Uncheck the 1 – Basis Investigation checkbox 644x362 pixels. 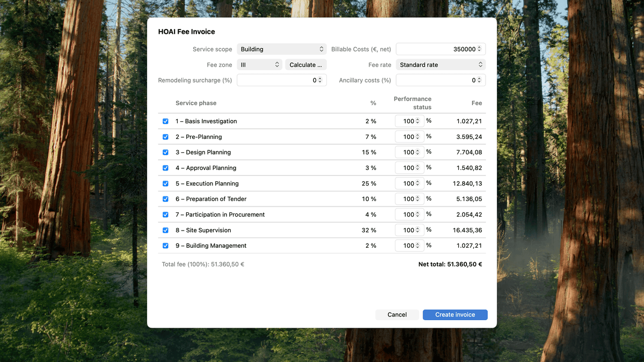point(165,121)
